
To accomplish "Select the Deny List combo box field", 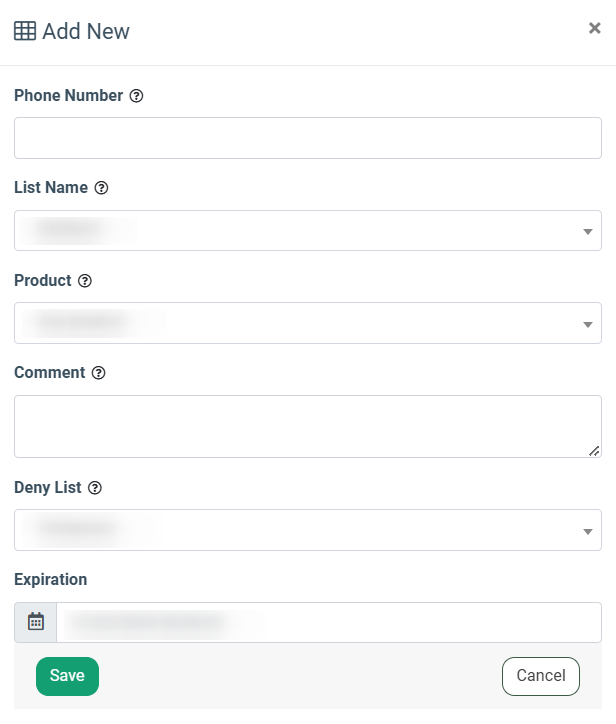I will (x=308, y=530).
